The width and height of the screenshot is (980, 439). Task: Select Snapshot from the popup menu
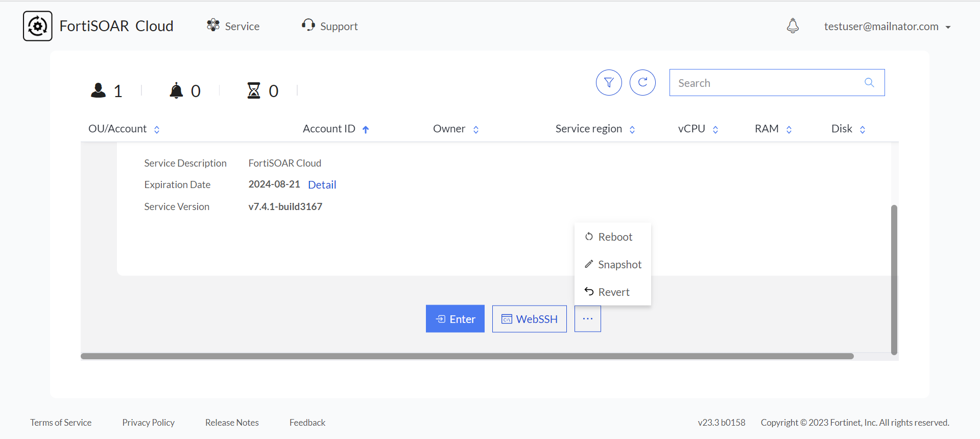(x=613, y=264)
